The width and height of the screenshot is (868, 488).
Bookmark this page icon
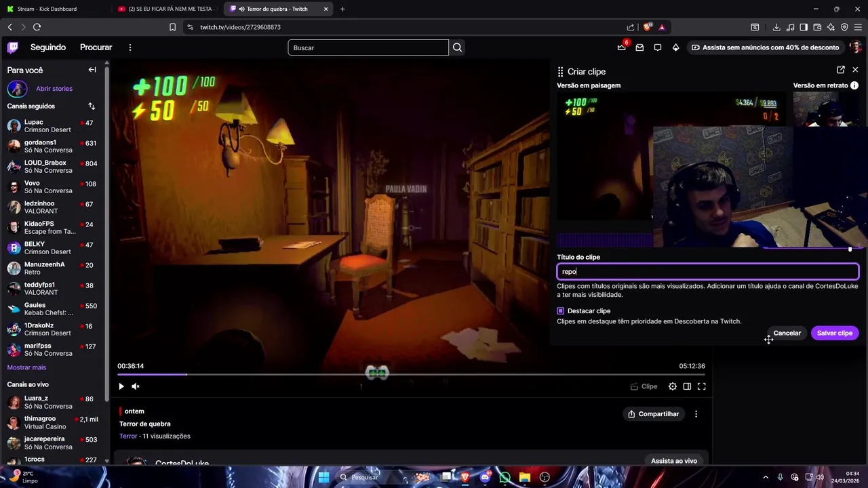point(172,27)
